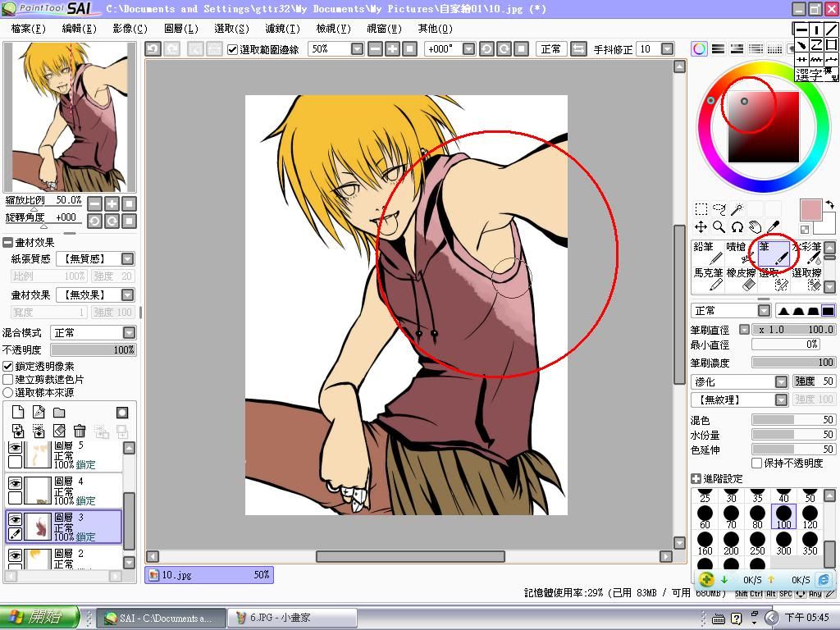Screen dimensions: 840x630
Task: Pick the zoom magnifier tool
Action: coord(719,227)
